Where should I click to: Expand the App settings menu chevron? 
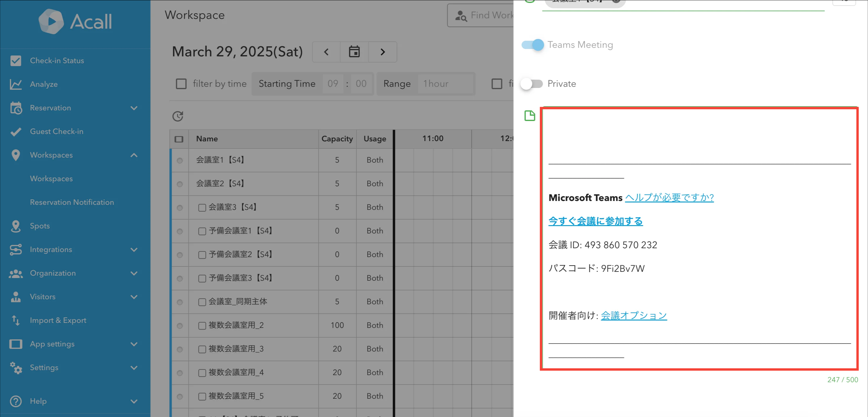tap(134, 344)
